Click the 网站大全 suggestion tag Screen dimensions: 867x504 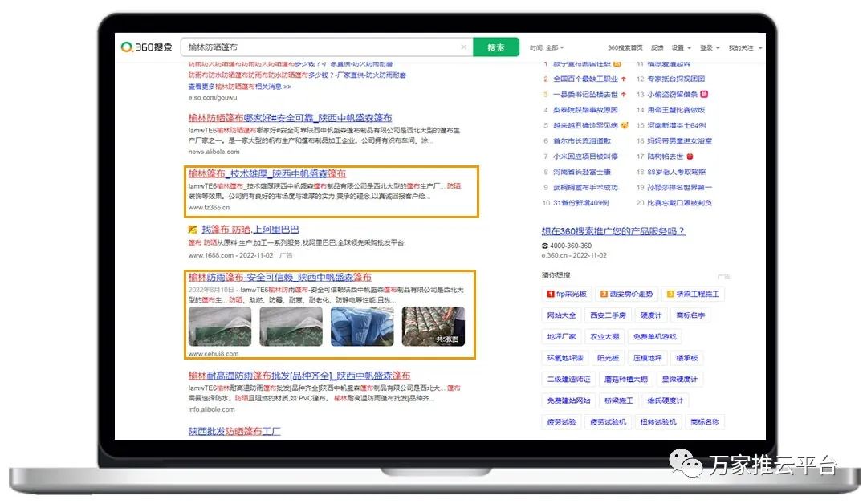(x=561, y=315)
